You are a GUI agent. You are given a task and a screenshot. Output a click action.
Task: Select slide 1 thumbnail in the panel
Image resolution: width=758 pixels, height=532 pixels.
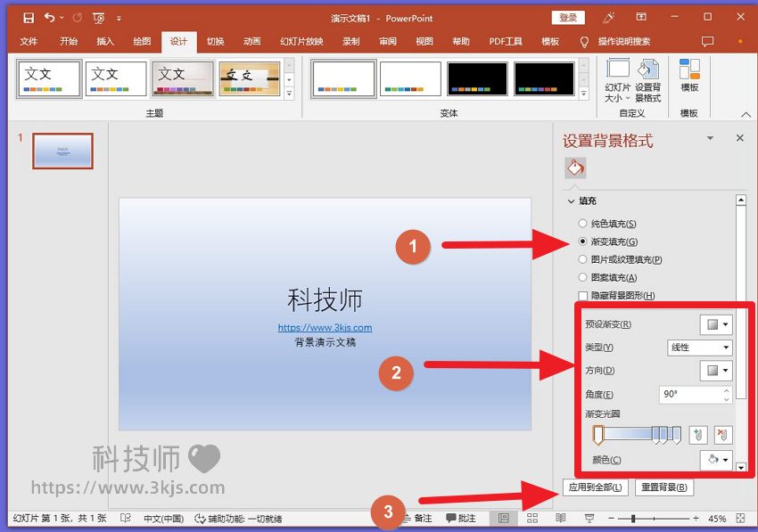[62, 151]
